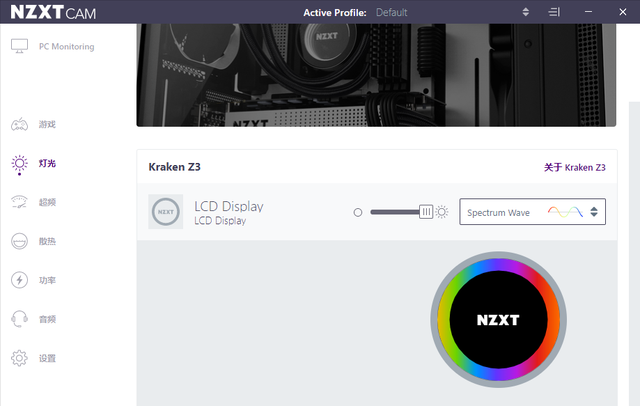The height and width of the screenshot is (406, 640).
Task: Select the cooling fan icon
Action: click(19, 241)
